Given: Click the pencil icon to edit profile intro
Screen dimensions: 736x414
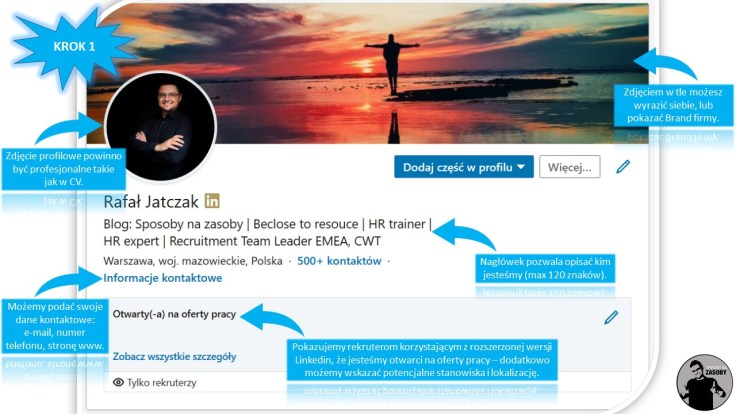Looking at the screenshot, I should [623, 167].
